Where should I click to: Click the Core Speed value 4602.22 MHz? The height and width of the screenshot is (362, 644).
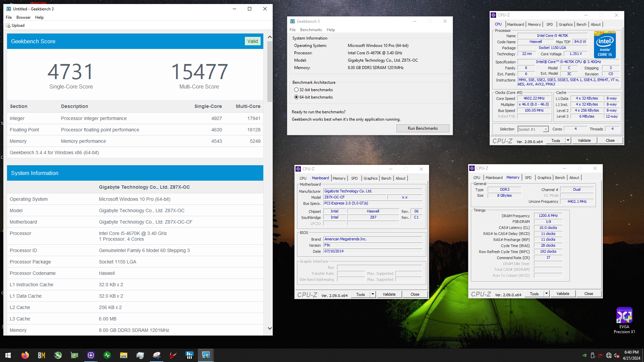point(534,99)
